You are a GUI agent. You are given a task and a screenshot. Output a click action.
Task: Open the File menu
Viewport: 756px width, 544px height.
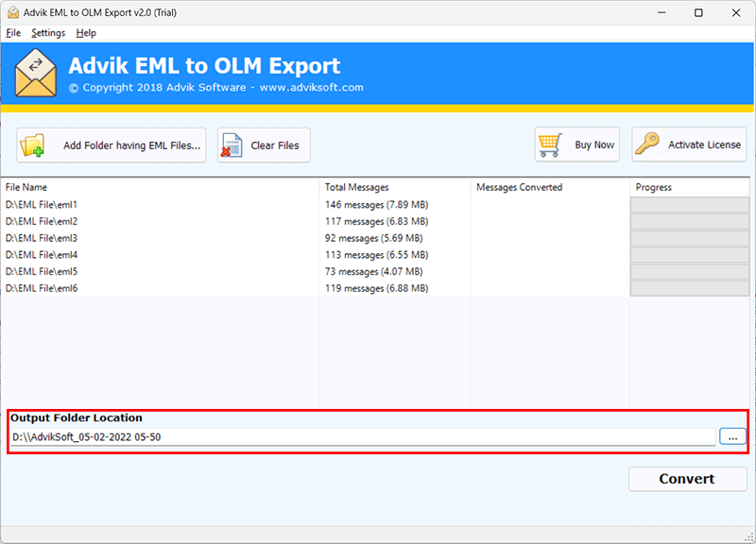tap(13, 33)
